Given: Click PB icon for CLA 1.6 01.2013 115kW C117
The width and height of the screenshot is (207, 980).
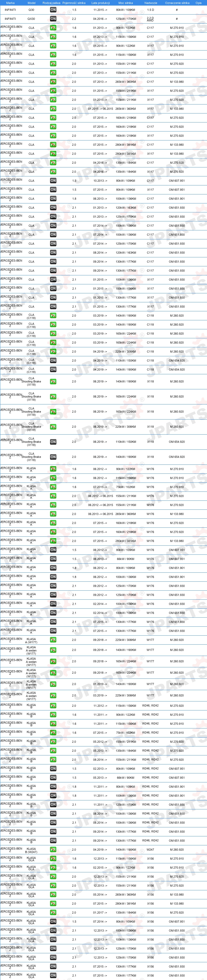Looking at the screenshot, I should [x=53, y=37].
